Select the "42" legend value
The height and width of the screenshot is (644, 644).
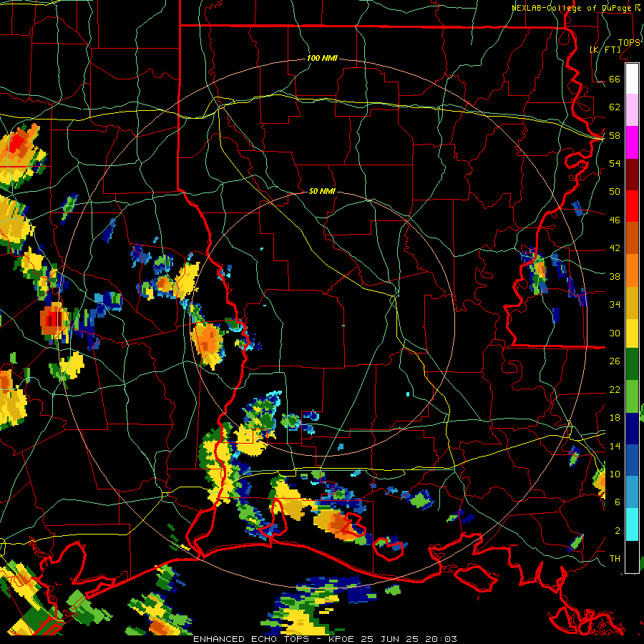[x=615, y=248]
